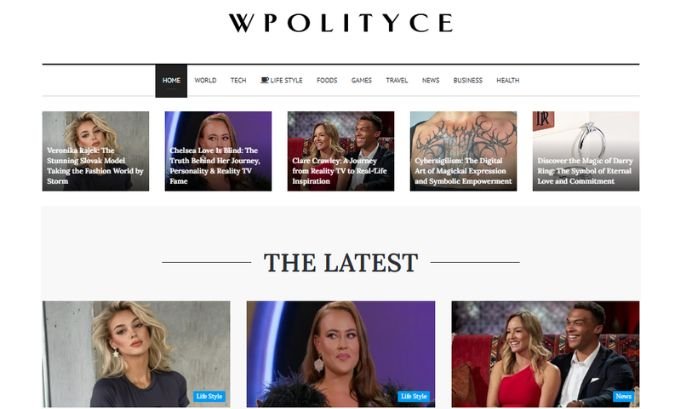The height and width of the screenshot is (409, 680).
Task: Open the Home menu item
Action: click(x=171, y=81)
